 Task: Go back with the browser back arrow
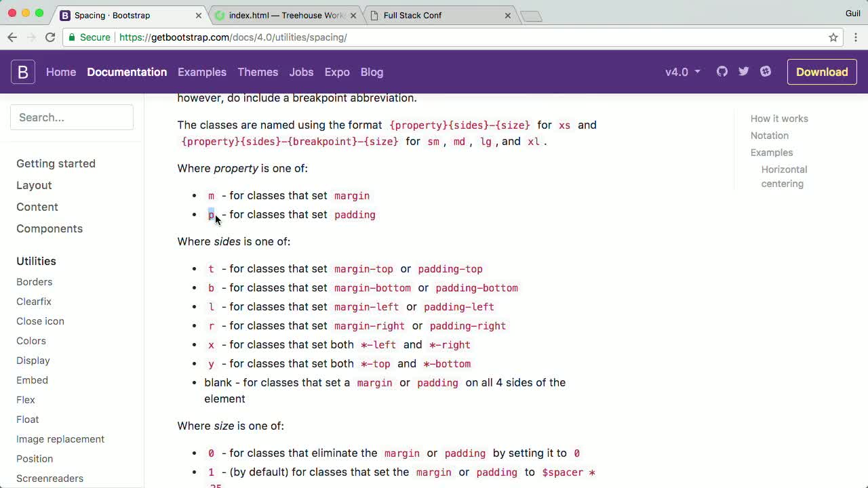tap(12, 37)
